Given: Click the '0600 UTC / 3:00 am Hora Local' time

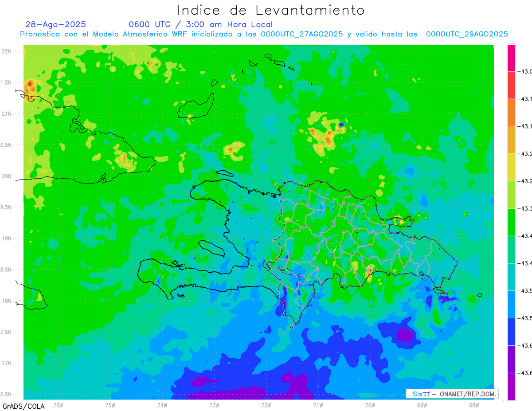Looking at the screenshot, I should pos(200,24).
